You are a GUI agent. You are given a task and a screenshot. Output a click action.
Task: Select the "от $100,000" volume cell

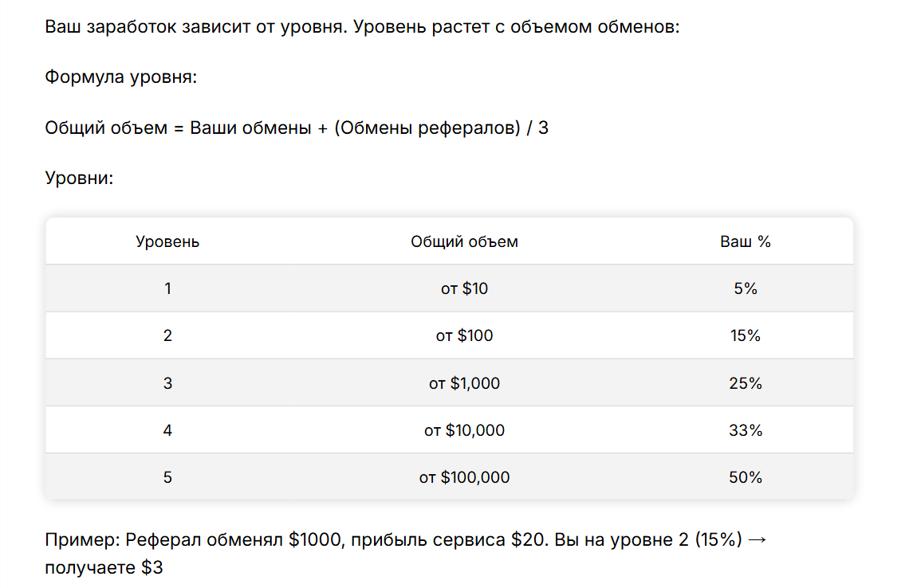pos(464,477)
